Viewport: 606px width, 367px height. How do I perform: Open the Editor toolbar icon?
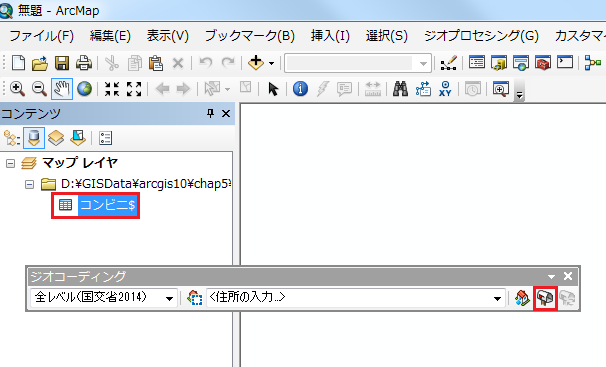click(x=449, y=63)
